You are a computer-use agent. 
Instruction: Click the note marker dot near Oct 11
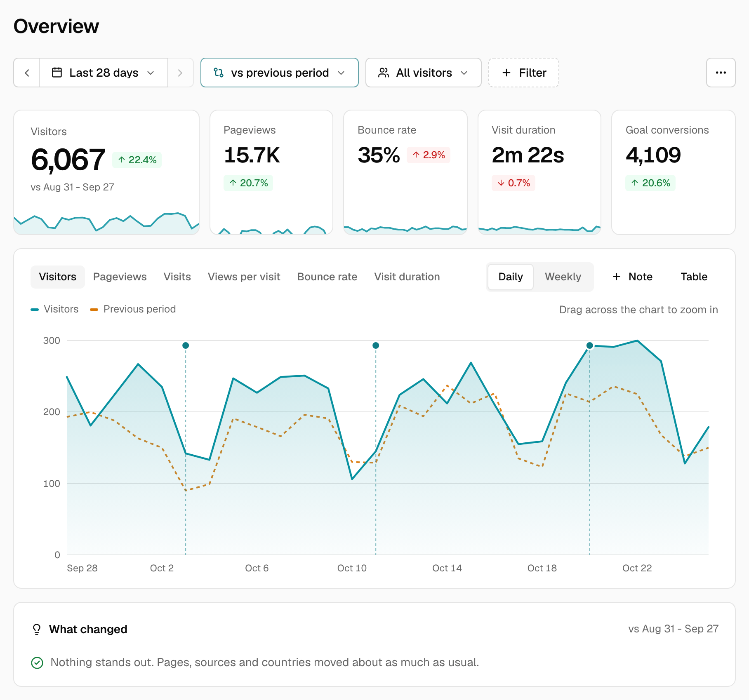376,345
